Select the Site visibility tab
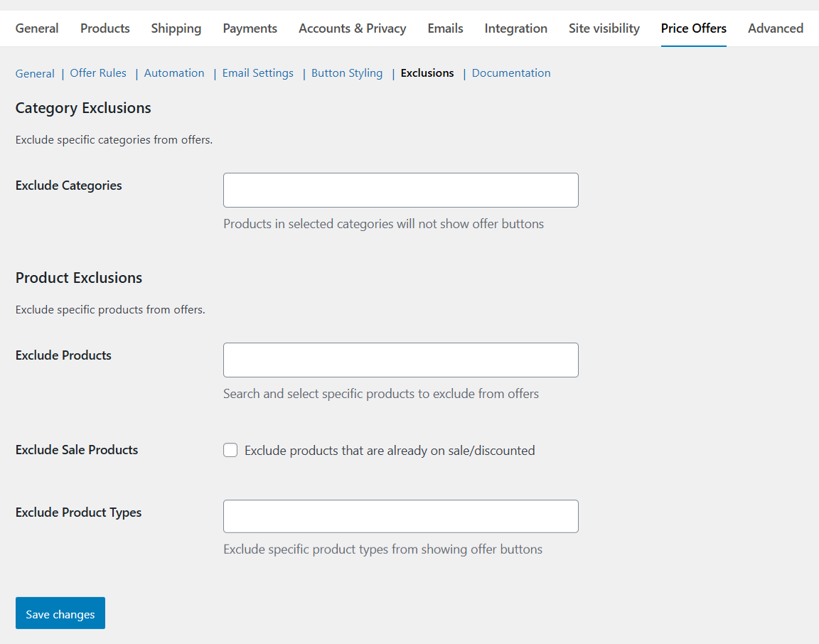819x644 pixels. tap(604, 28)
